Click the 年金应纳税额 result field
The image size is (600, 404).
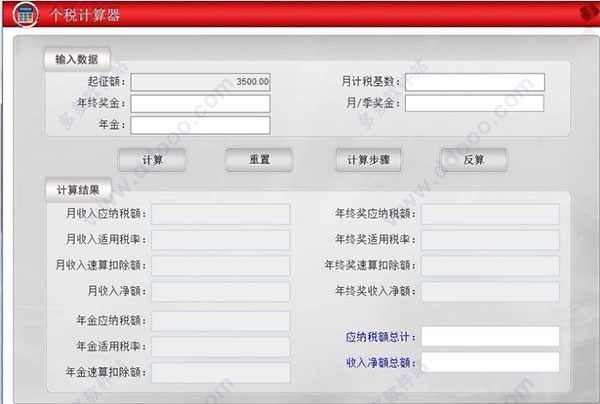221,321
